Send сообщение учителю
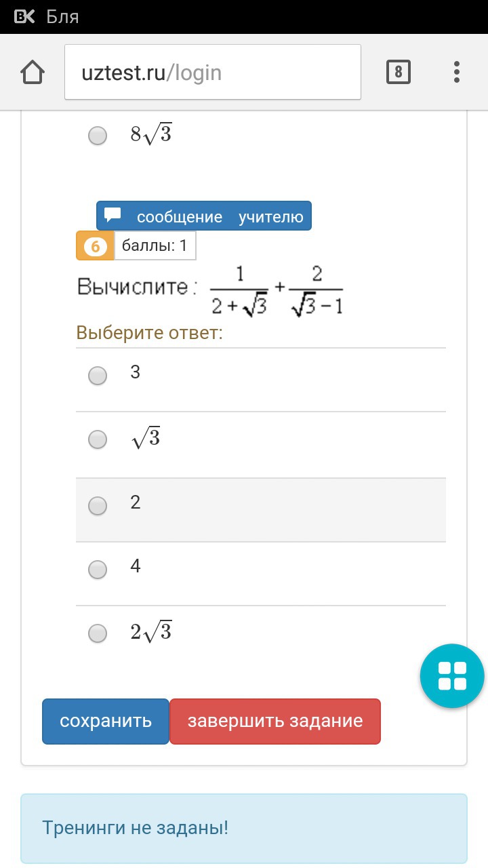 tap(204, 216)
